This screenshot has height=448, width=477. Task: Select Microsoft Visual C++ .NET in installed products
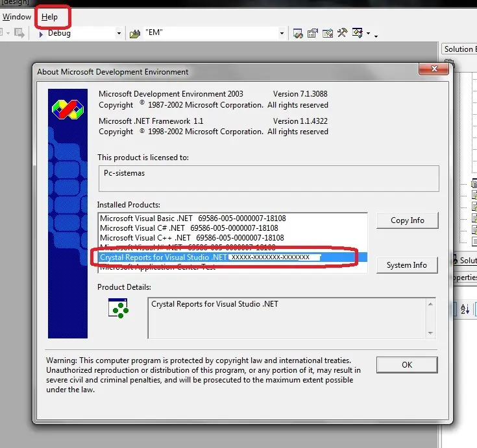click(x=233, y=238)
